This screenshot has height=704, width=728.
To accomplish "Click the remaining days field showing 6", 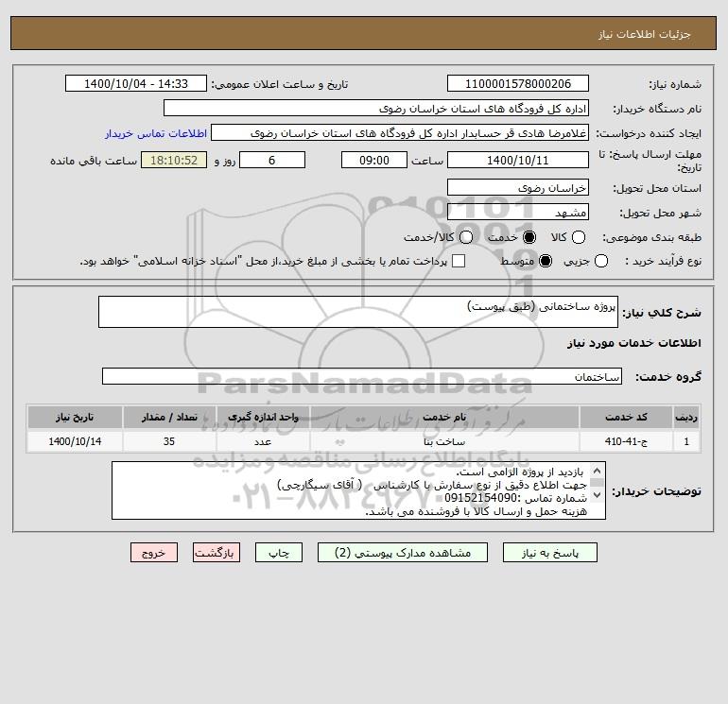I will 272,160.
